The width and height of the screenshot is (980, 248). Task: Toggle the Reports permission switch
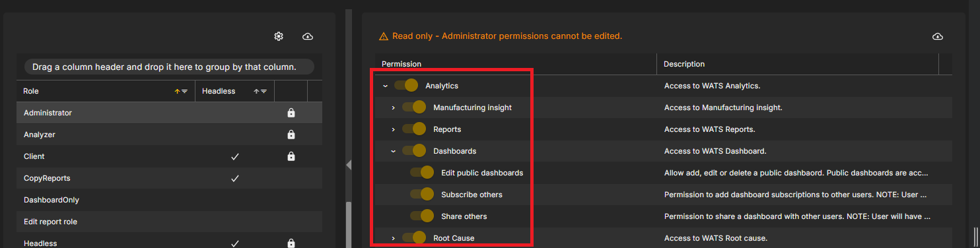point(414,129)
